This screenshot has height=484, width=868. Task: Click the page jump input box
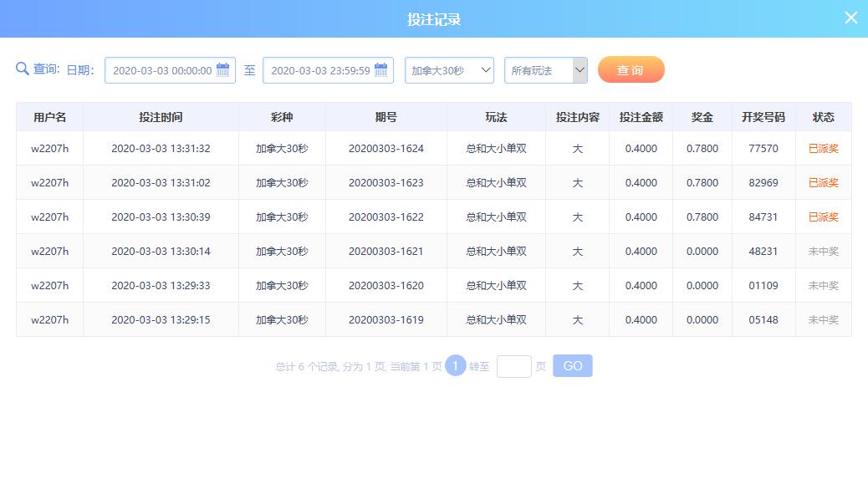[x=514, y=366]
